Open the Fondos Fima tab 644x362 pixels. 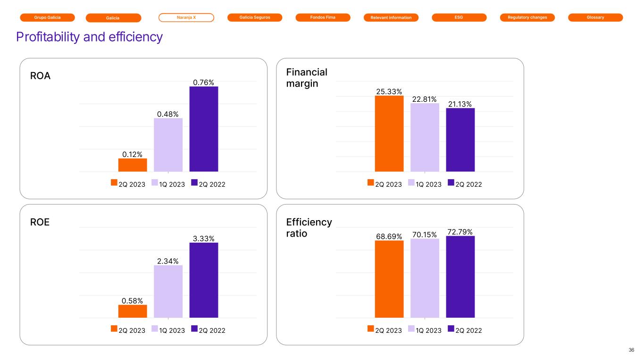(x=323, y=17)
